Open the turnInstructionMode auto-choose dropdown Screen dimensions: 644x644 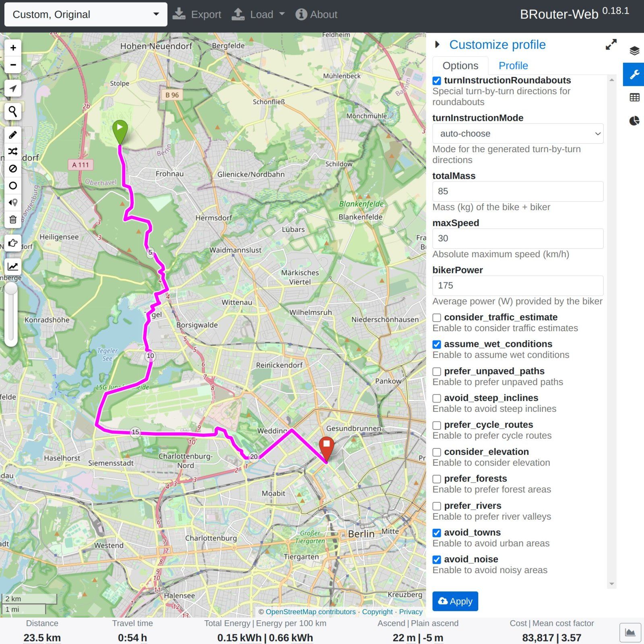coord(518,134)
